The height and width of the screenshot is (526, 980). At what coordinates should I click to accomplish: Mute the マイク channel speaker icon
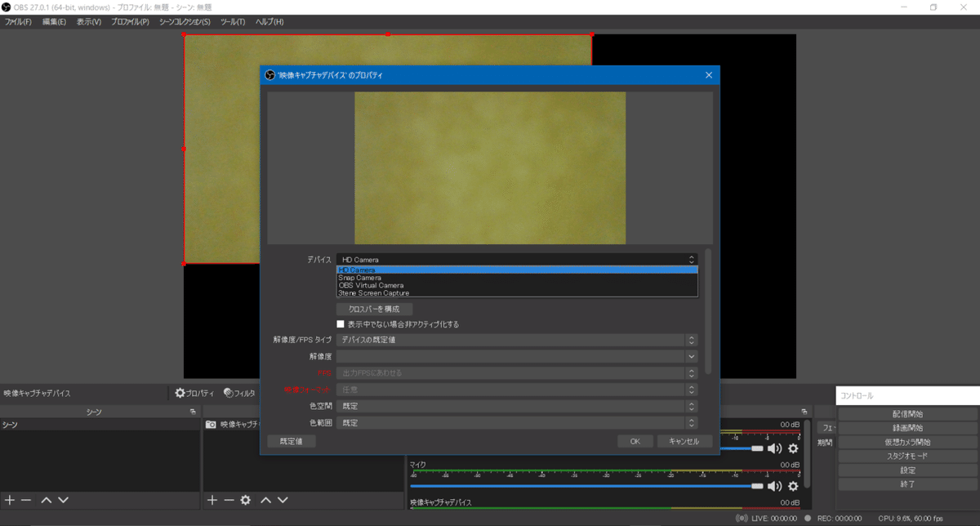click(x=774, y=486)
